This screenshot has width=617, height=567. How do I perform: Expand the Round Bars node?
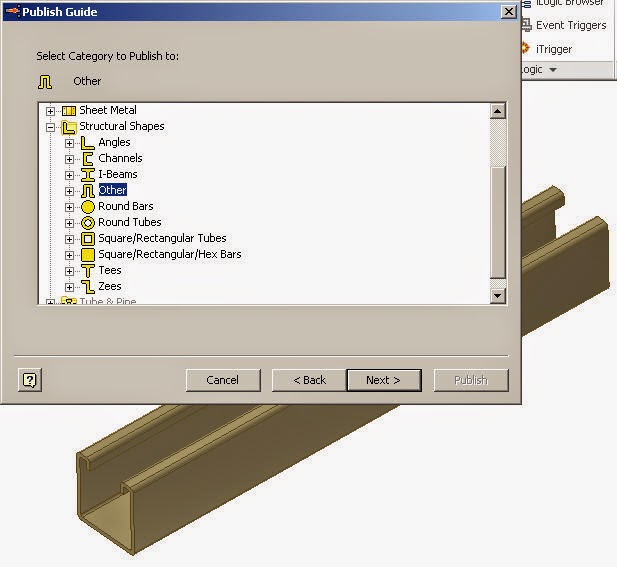[x=70, y=207]
